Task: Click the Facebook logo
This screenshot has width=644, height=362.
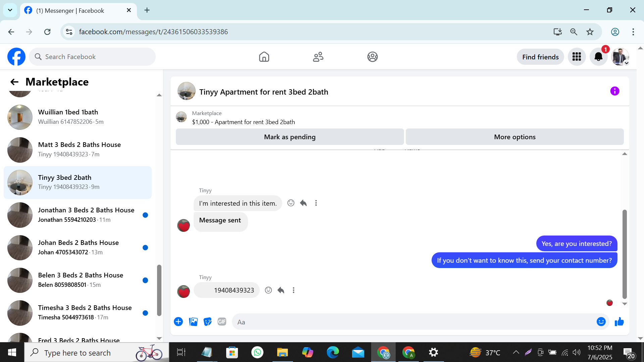Action: click(16, 57)
